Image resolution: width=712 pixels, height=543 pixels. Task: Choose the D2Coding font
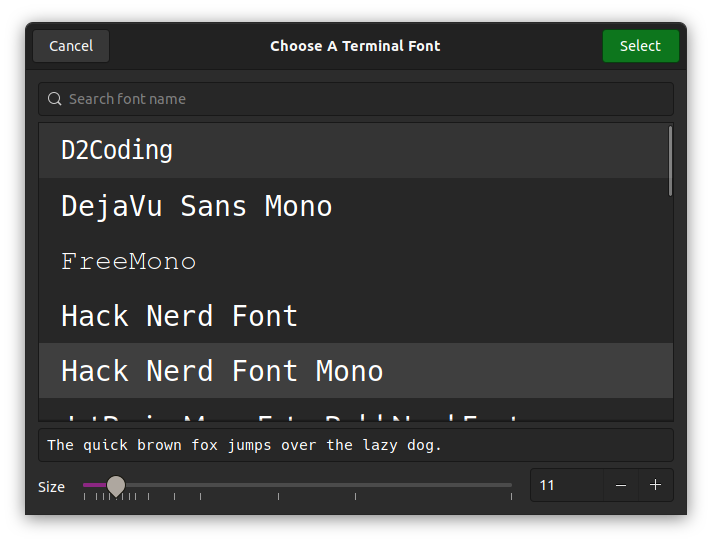pos(354,150)
